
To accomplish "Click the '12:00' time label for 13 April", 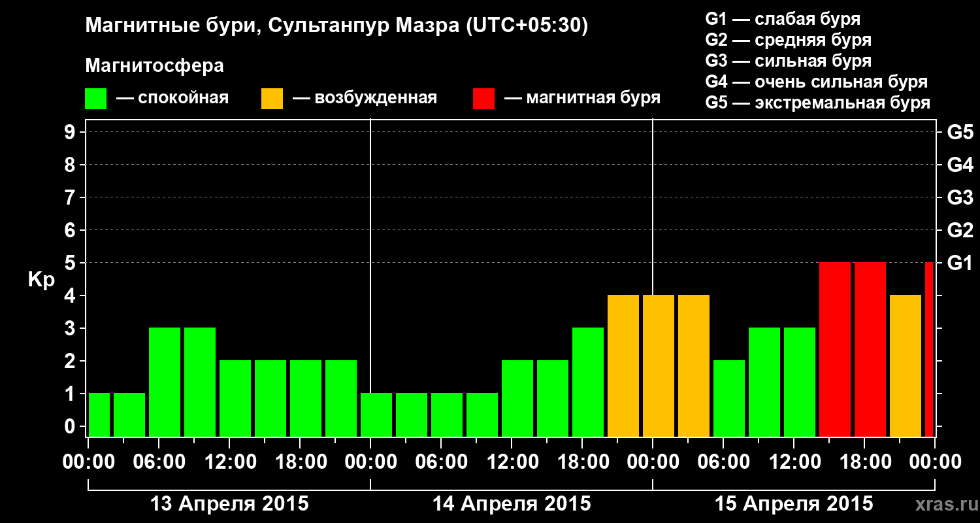I will pos(229,462).
